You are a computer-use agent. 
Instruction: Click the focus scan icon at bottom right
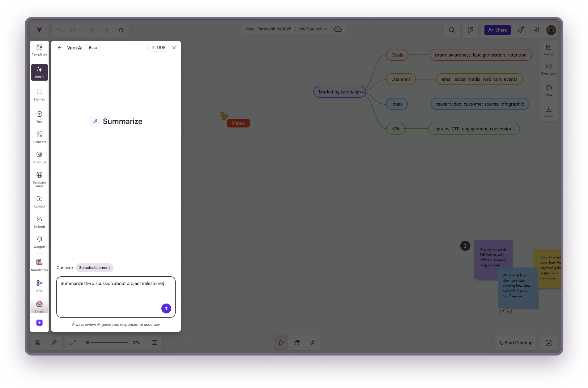[x=549, y=343]
